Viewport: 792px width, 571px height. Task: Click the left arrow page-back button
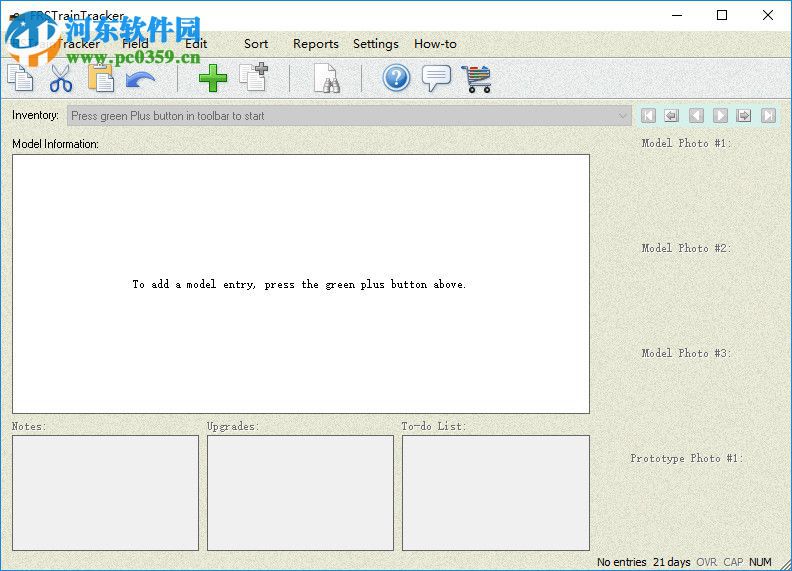pos(671,116)
